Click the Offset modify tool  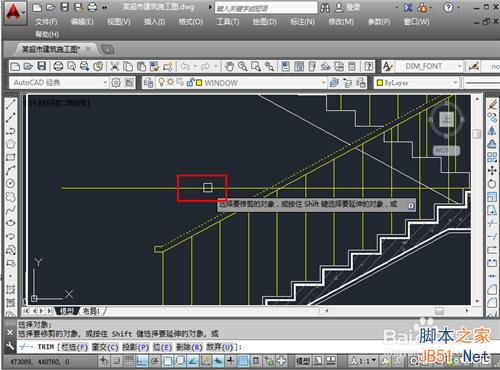[x=492, y=144]
